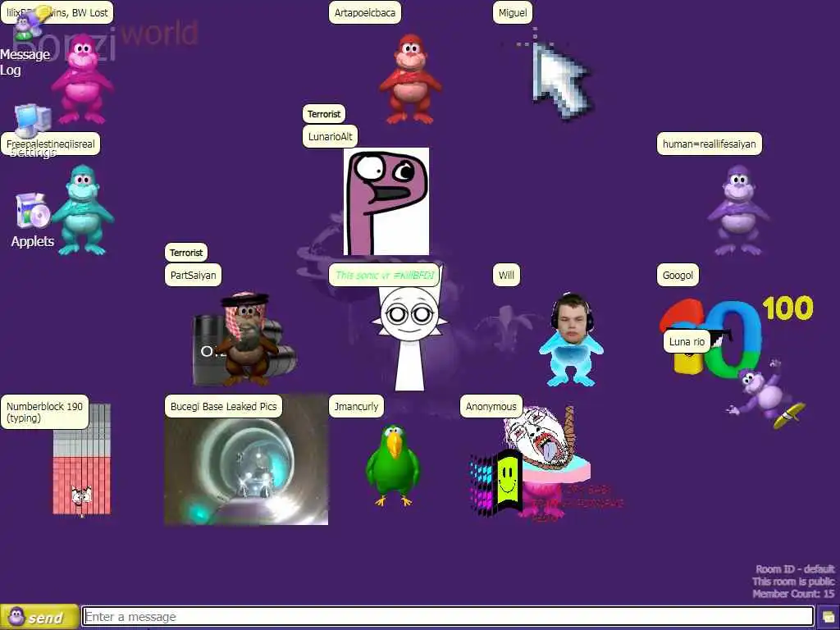Image resolution: width=840 pixels, height=630 pixels.
Task: Click the Freepalestineqiisreal name tag
Action: pos(50,144)
